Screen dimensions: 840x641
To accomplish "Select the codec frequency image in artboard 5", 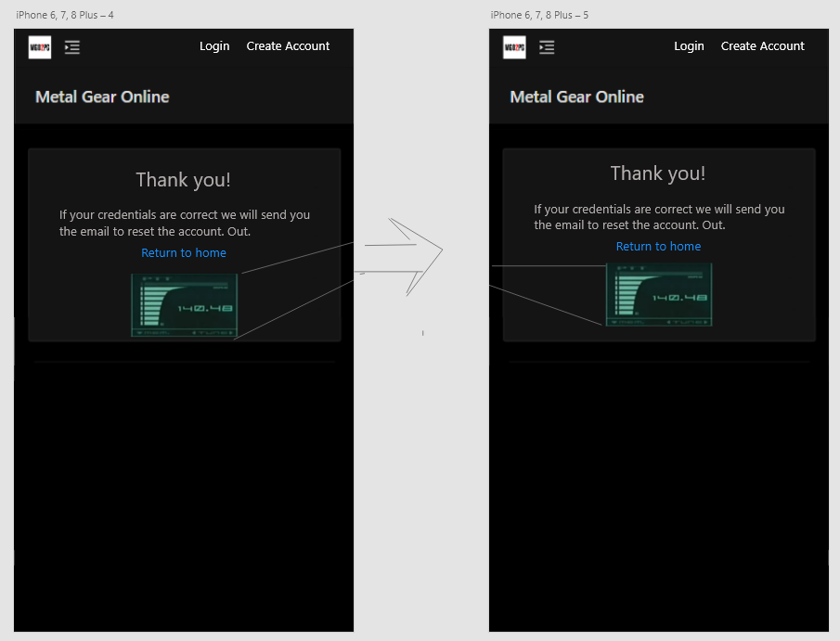I will 658,294.
